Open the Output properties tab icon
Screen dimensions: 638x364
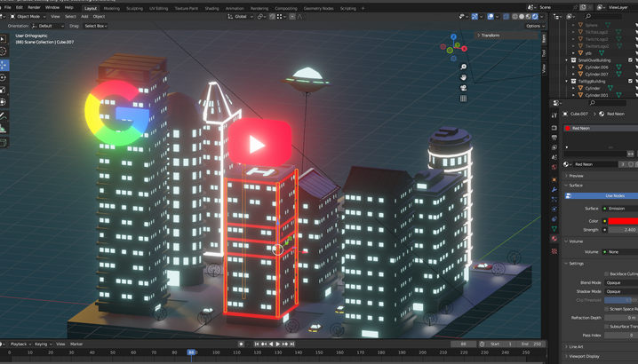pos(554,138)
